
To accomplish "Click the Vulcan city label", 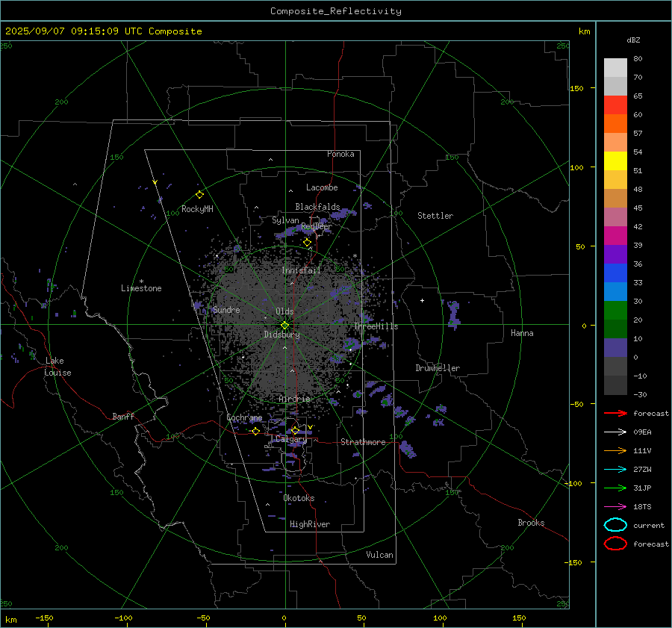I will coord(380,555).
